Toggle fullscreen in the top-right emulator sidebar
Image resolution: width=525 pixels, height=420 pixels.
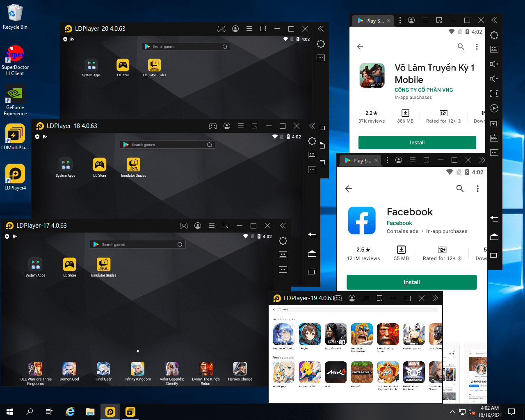click(494, 94)
